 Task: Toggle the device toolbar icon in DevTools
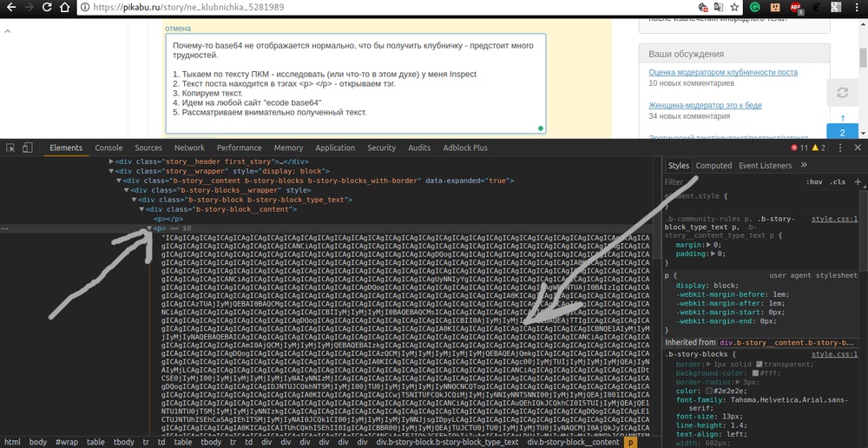coord(28,148)
